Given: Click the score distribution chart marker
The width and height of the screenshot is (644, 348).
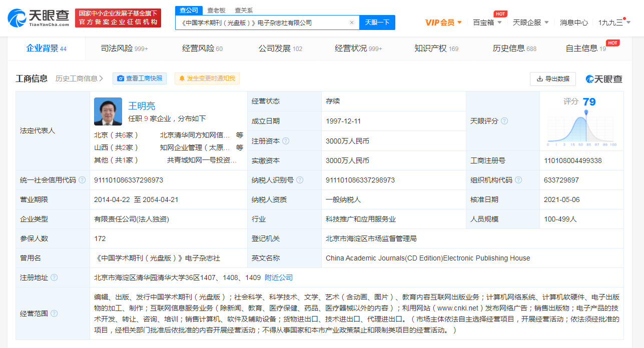Looking at the screenshot, I should (586, 112).
